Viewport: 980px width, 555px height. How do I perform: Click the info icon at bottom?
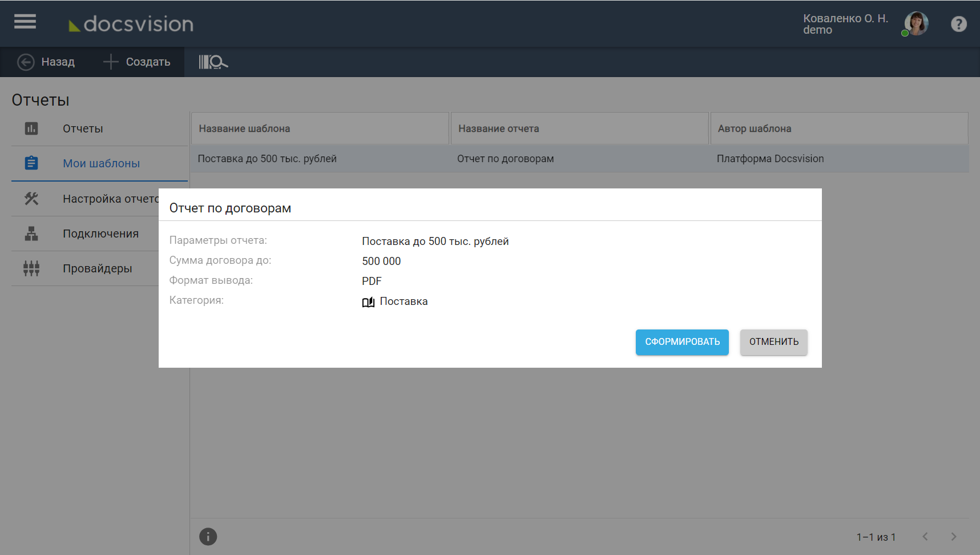point(208,536)
